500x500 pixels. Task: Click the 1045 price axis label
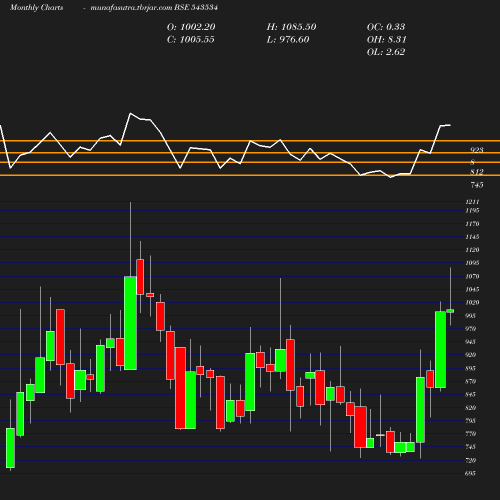click(473, 289)
